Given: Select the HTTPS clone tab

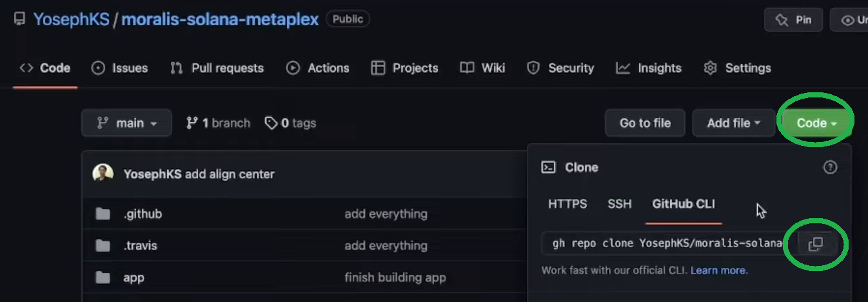Looking at the screenshot, I should pyautogui.click(x=567, y=204).
